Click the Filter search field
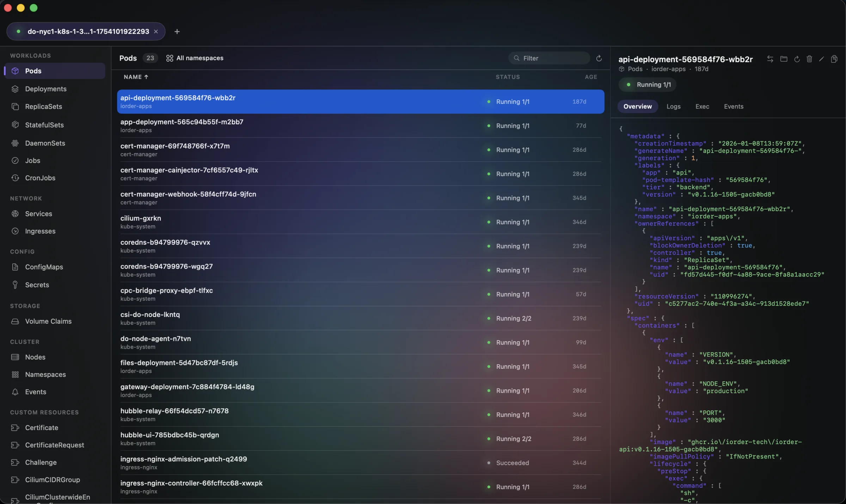Viewport: 846px width, 504px height. point(549,58)
